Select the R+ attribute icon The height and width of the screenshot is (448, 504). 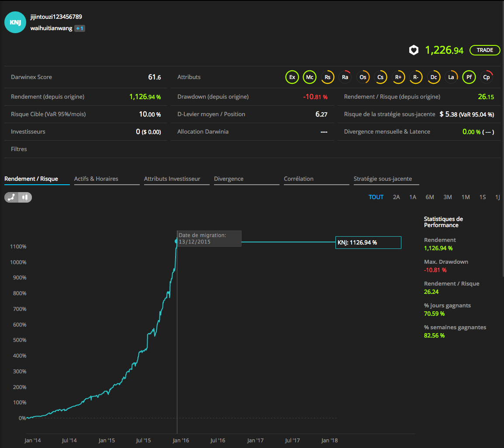point(398,77)
